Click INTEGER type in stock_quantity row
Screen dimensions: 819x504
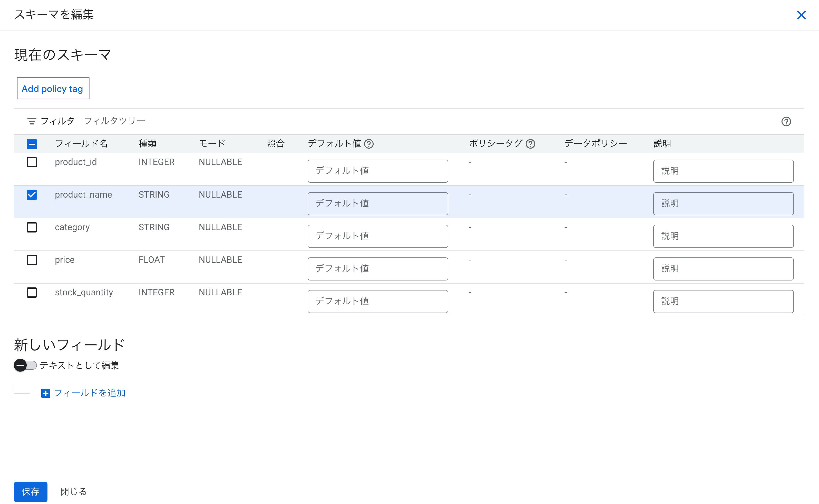coord(157,293)
